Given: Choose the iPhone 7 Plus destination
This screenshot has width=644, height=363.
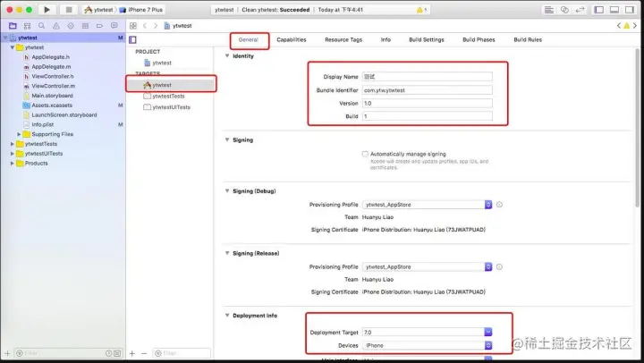Looking at the screenshot, I should pyautogui.click(x=141, y=10).
